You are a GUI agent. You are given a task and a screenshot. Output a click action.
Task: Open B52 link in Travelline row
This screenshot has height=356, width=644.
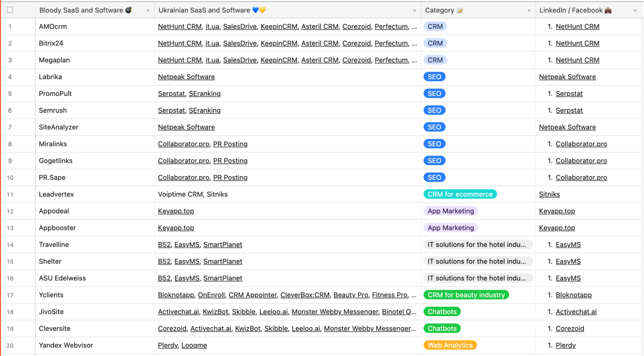[x=164, y=245]
